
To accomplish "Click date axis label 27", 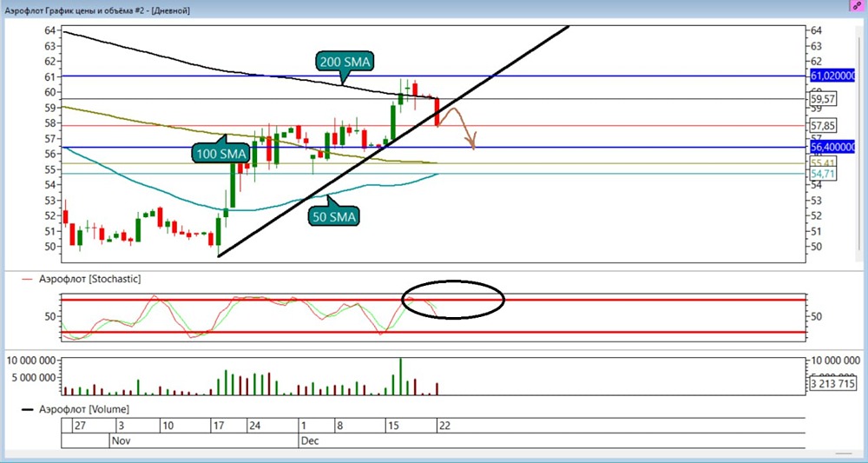I will 80,426.
